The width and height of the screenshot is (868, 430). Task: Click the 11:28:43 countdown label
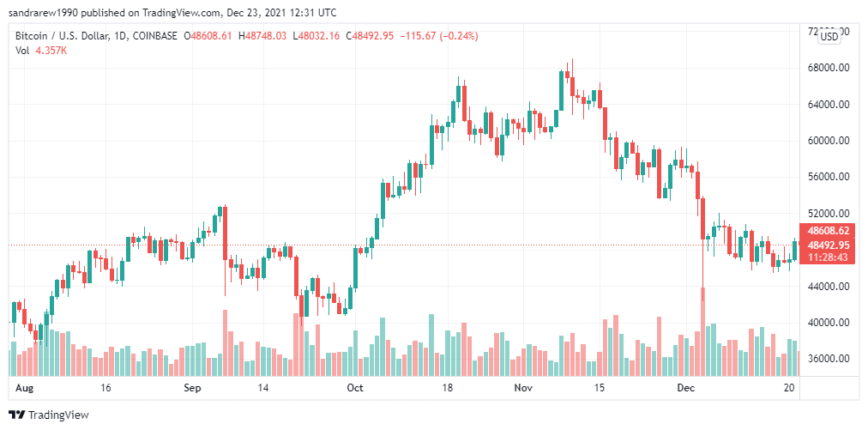pyautogui.click(x=829, y=257)
